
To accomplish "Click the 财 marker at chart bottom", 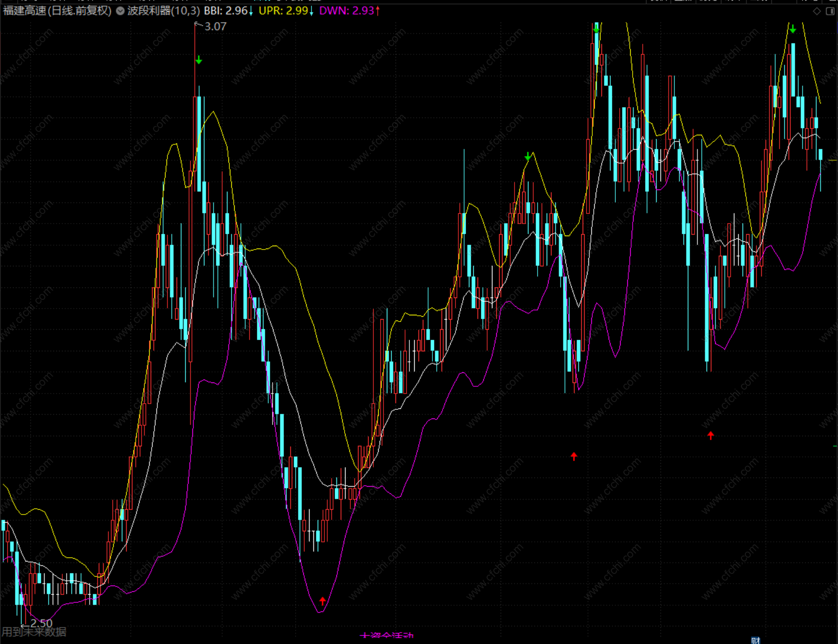I will tap(755, 640).
